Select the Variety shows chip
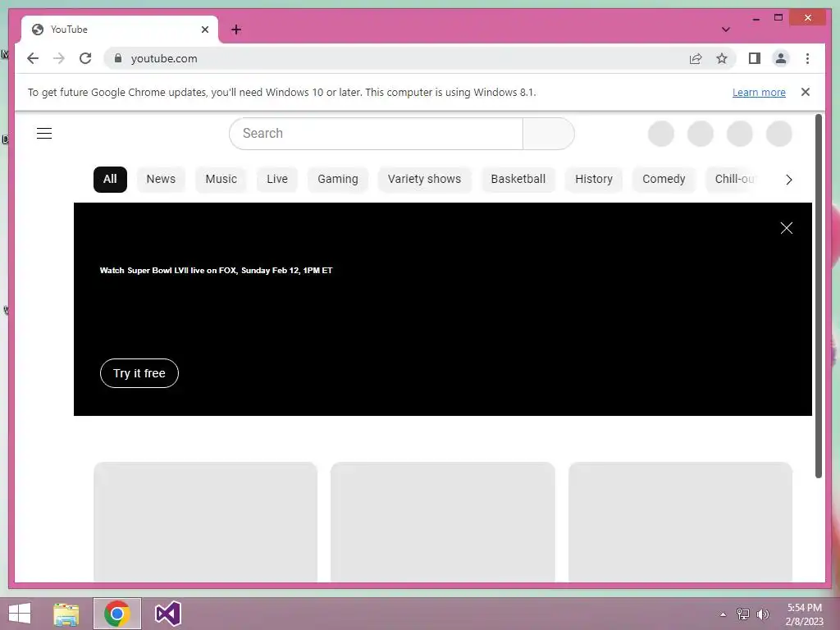This screenshot has width=840, height=630. [424, 179]
